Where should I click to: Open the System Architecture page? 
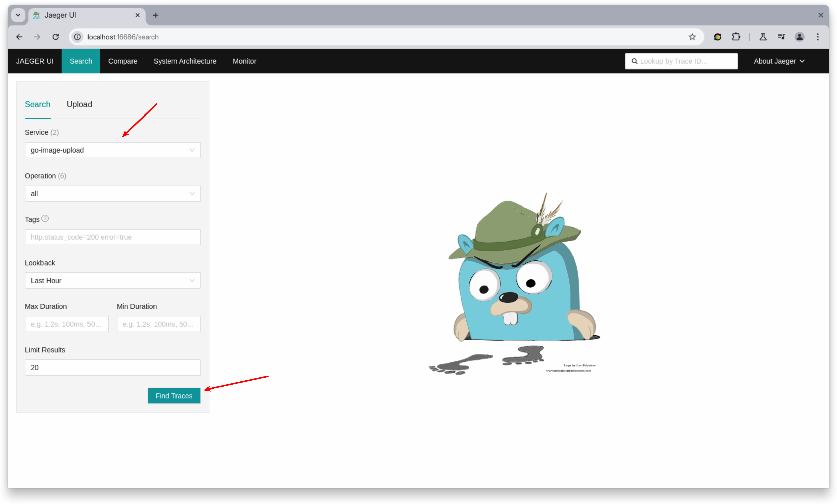(185, 61)
